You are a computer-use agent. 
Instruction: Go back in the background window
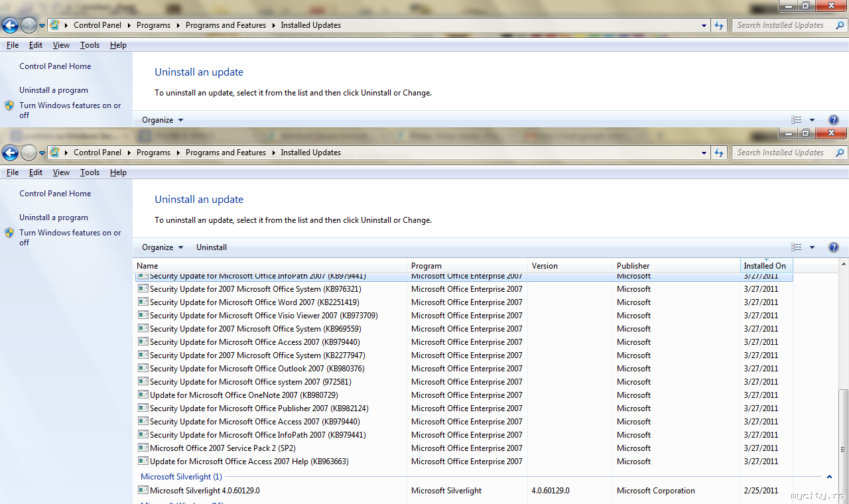10,26
